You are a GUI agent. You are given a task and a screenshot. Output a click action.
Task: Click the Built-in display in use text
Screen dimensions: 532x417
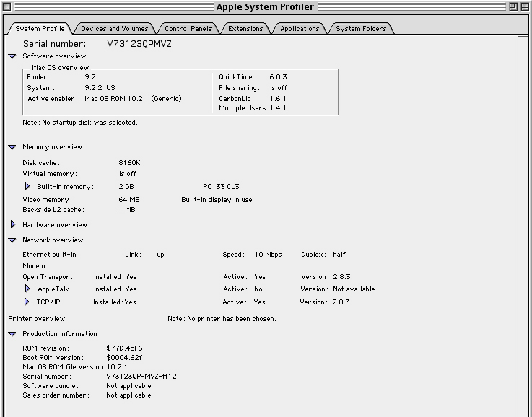pyautogui.click(x=217, y=200)
